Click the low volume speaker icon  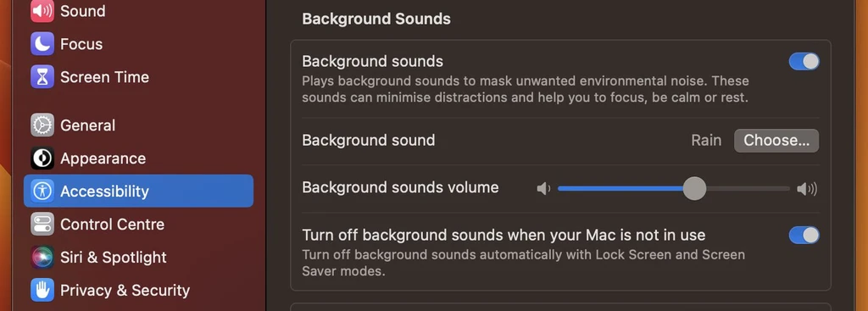point(543,189)
